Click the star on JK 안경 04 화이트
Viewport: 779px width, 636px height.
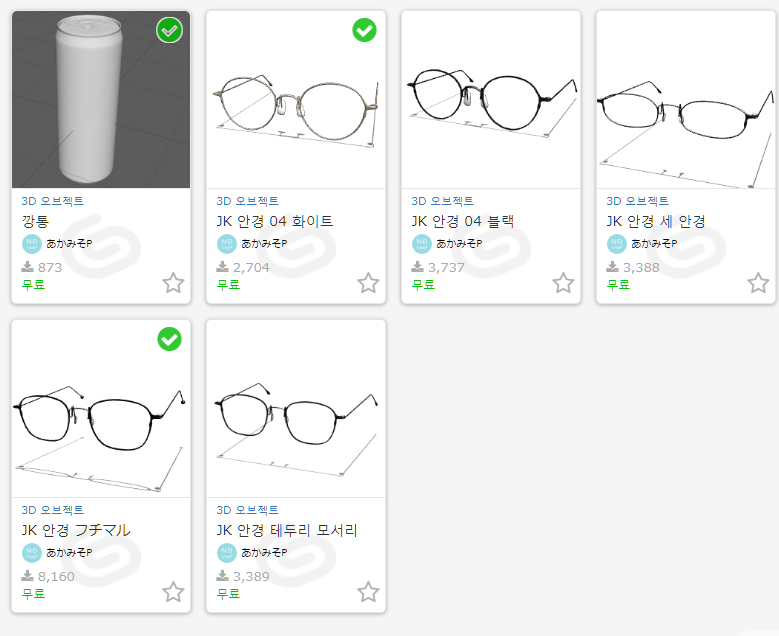coord(368,283)
